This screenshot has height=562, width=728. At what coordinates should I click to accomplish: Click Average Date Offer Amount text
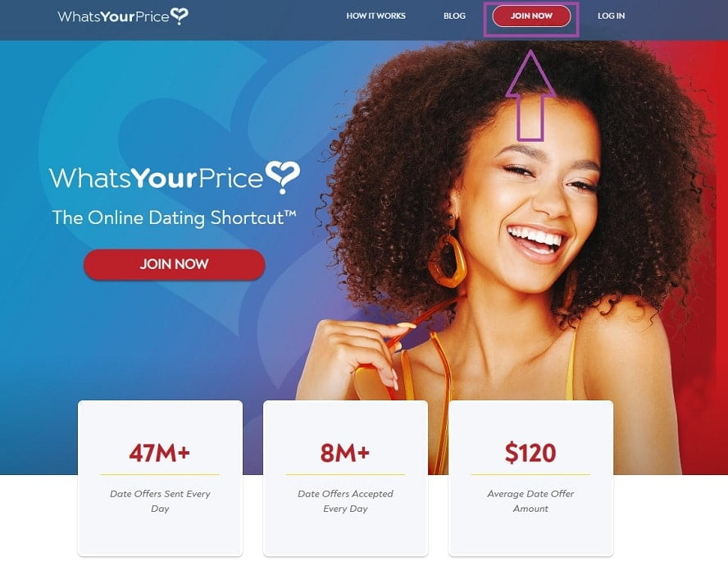(x=530, y=501)
